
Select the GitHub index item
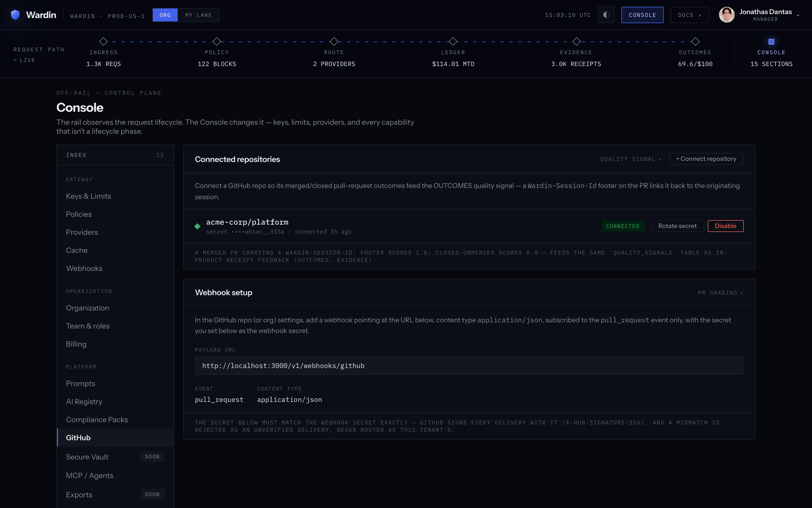[x=115, y=438]
